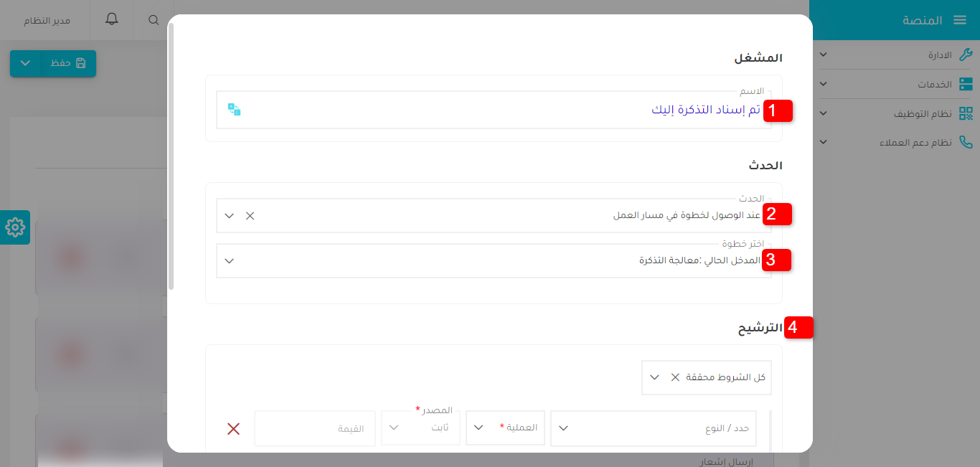Clear the selected event with its X button
Screen dimensions: 980x467
pyautogui.click(x=249, y=214)
